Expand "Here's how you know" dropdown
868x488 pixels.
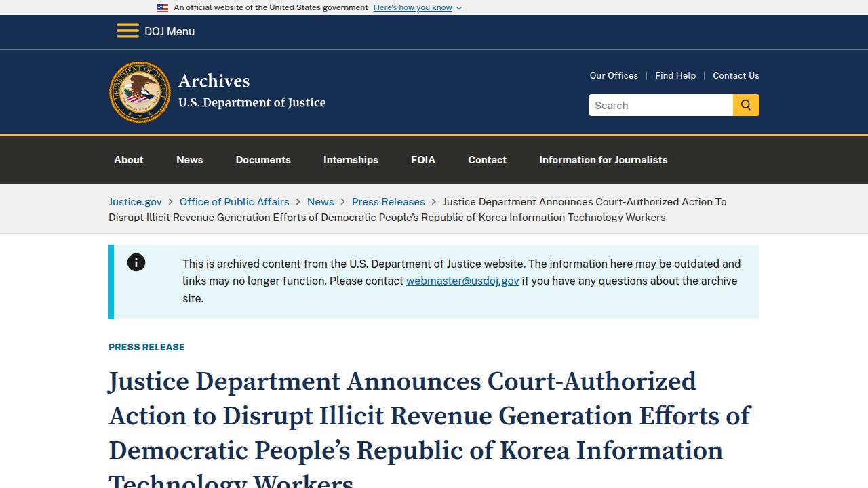click(418, 7)
